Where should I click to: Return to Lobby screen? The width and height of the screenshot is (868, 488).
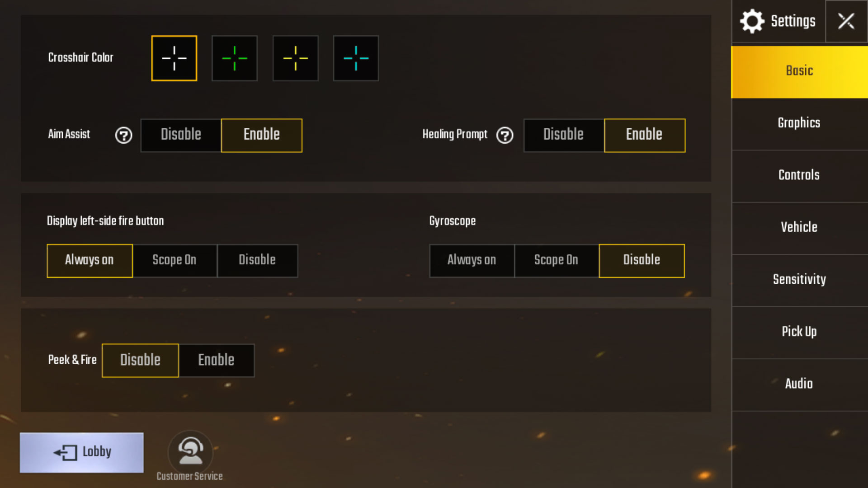(x=82, y=451)
